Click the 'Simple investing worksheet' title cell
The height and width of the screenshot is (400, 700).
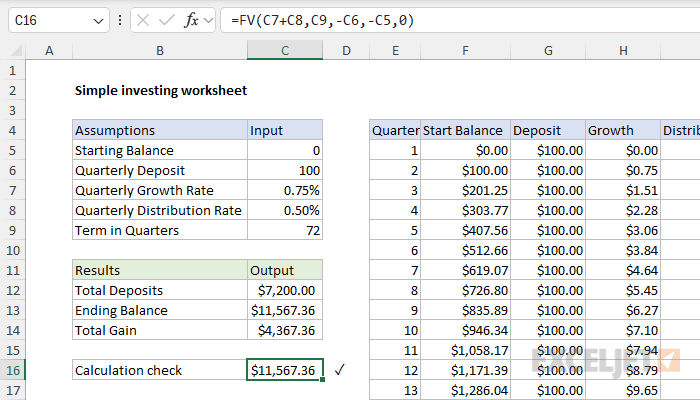pos(161,91)
